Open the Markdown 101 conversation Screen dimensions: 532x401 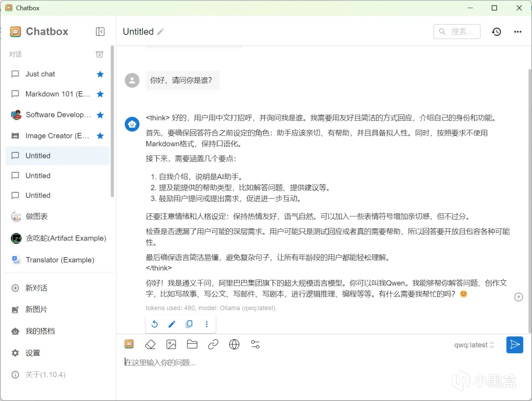pyautogui.click(x=57, y=94)
